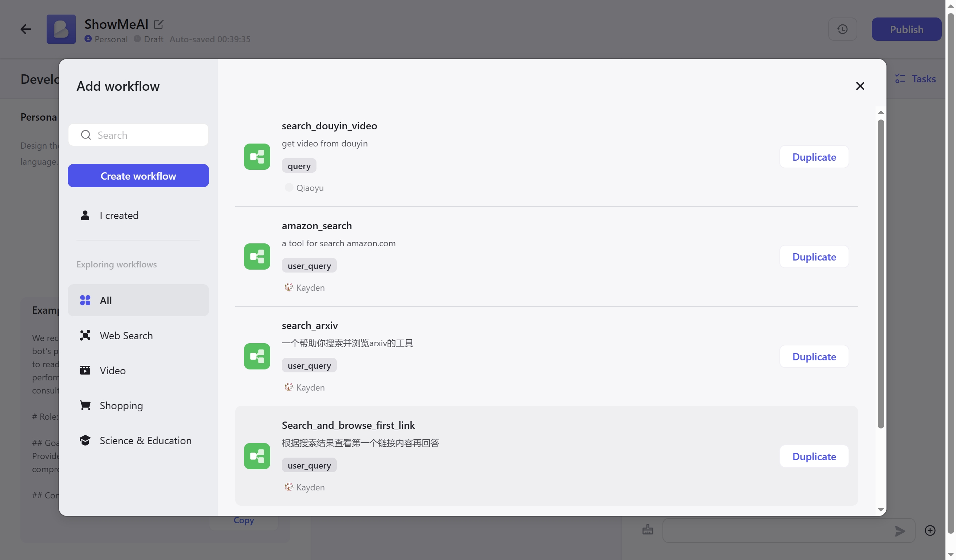Close the Add workflow dialog
The height and width of the screenshot is (560, 956).
(x=859, y=86)
